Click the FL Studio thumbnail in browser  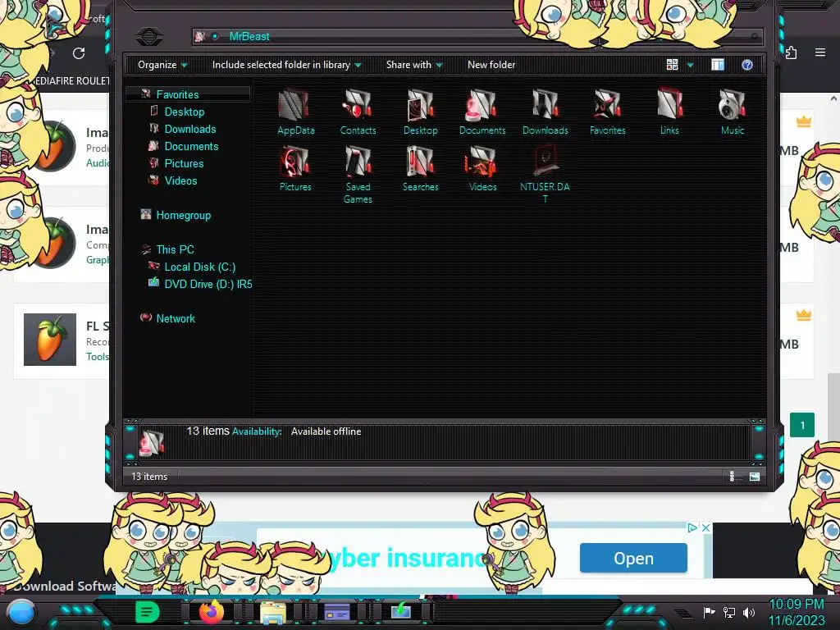click(50, 340)
